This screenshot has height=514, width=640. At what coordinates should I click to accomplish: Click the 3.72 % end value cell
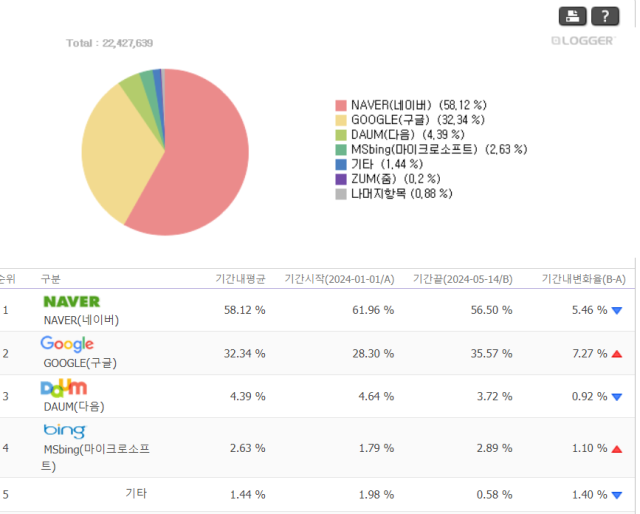click(495, 396)
